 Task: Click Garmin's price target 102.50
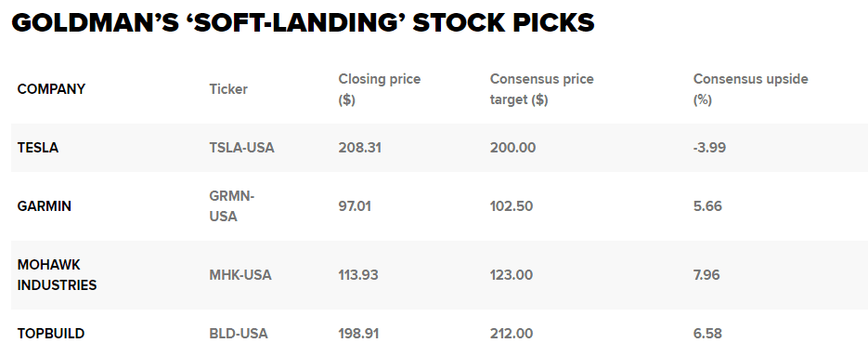(512, 206)
